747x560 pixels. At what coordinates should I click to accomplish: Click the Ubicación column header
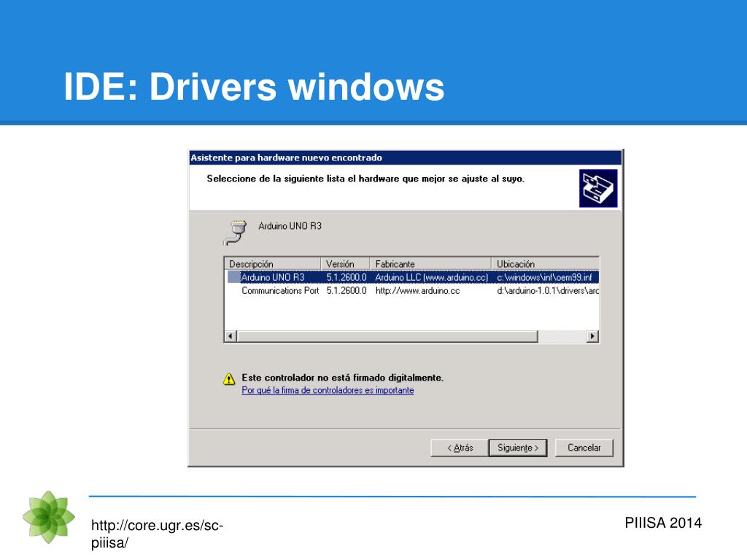[x=546, y=264]
